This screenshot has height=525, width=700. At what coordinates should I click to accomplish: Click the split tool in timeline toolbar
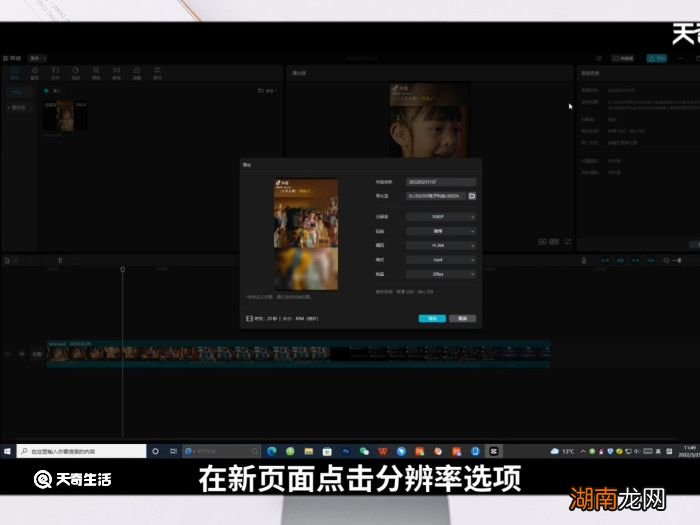[60, 261]
